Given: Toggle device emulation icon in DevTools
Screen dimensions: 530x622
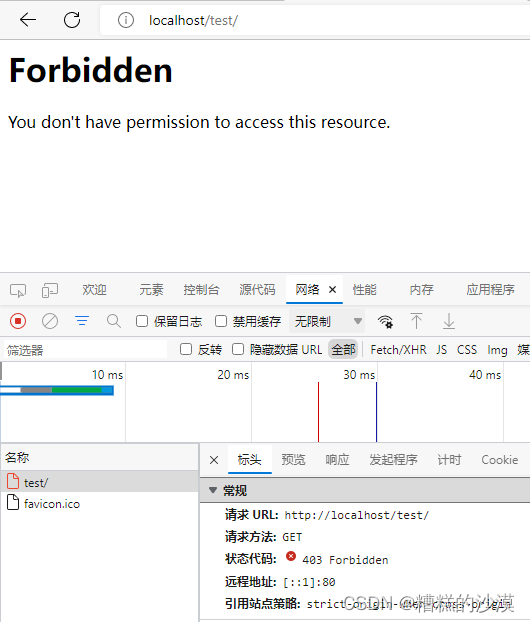Looking at the screenshot, I should tap(50, 290).
